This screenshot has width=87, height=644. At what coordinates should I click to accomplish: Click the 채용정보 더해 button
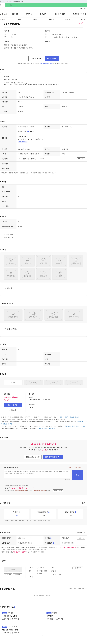pos(78,568)
